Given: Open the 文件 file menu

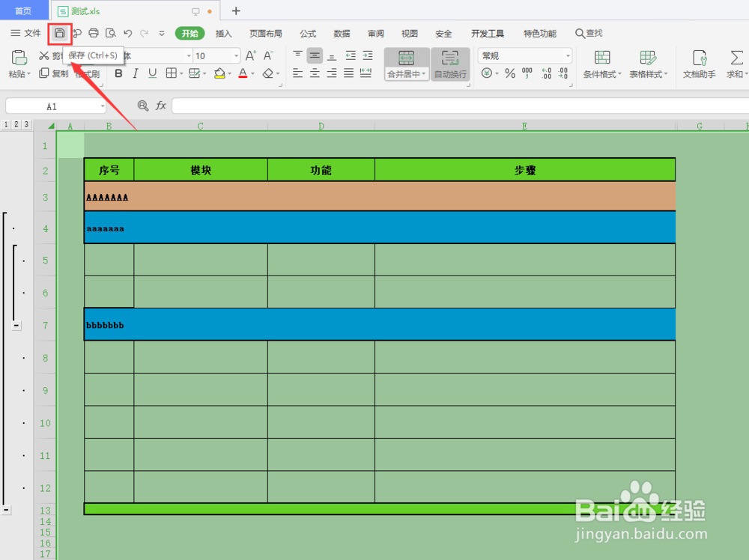Looking at the screenshot, I should click(25, 33).
